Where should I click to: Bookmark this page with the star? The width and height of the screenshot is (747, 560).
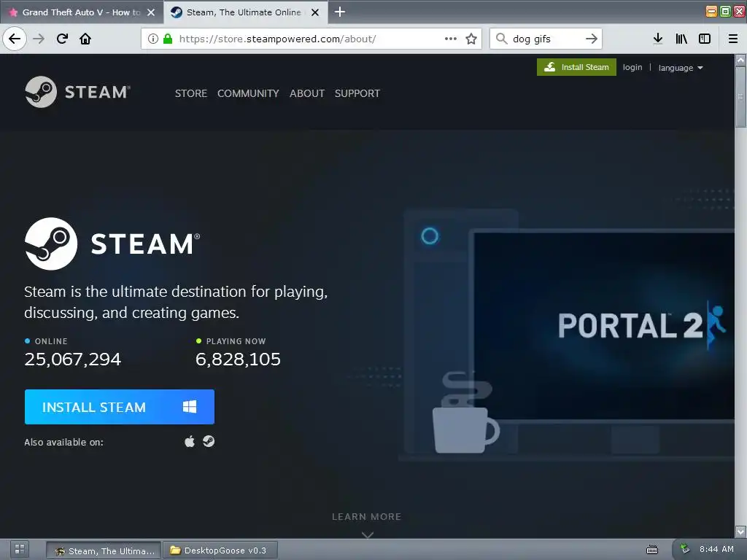(x=471, y=39)
